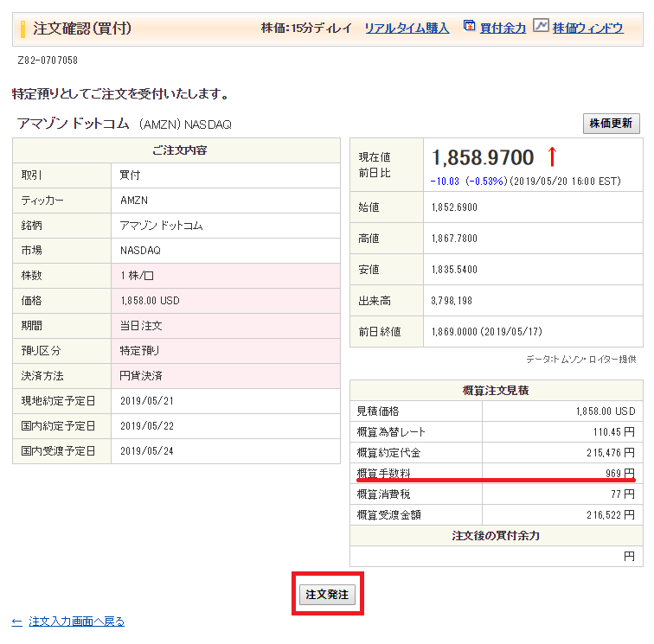
Task: Click the 株価:15分ディレイ notice
Action: 306,29
